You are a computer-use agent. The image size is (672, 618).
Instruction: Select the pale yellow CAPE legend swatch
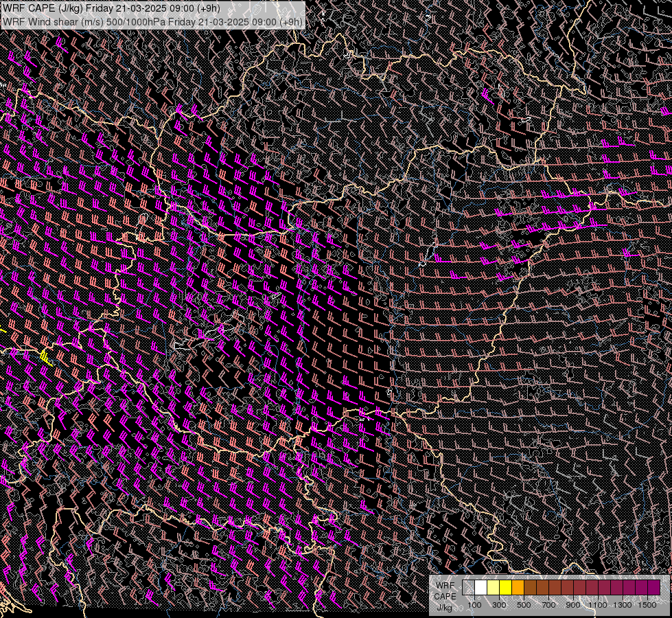494,588
